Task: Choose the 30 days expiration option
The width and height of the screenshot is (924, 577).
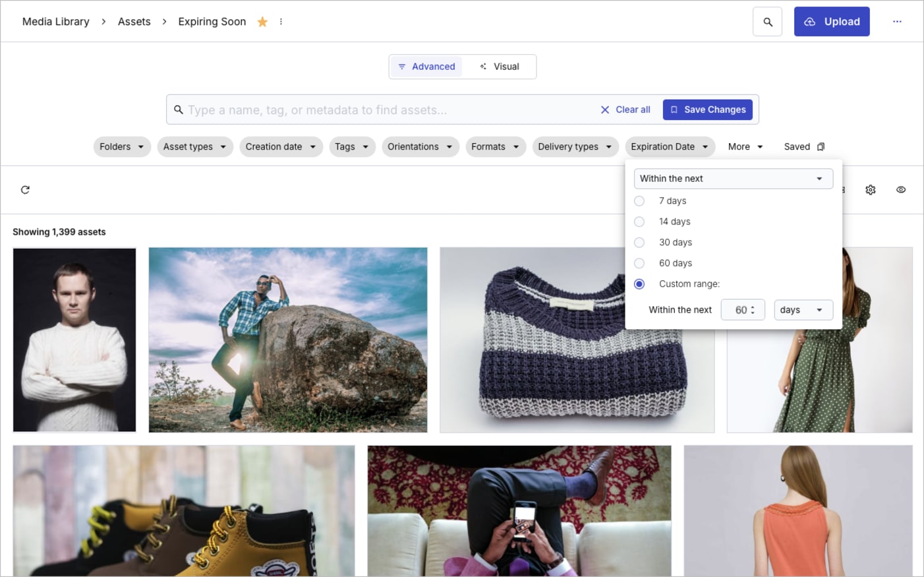Action: pyautogui.click(x=639, y=242)
